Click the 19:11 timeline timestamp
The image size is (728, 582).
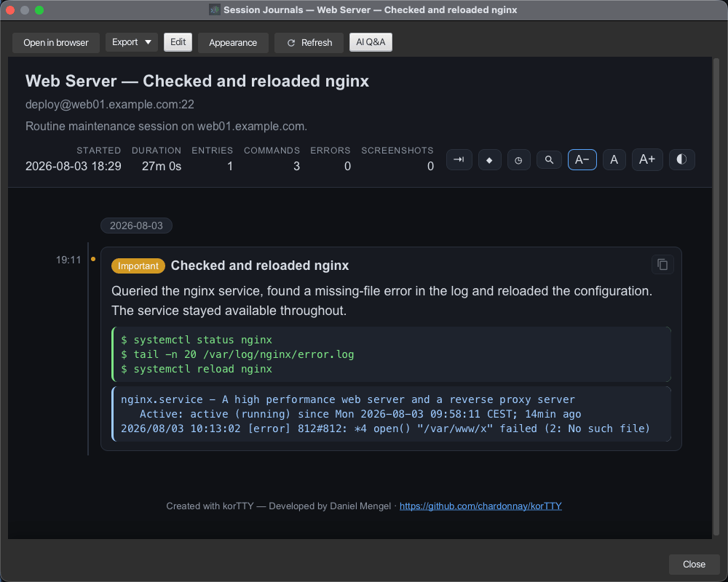pos(68,260)
